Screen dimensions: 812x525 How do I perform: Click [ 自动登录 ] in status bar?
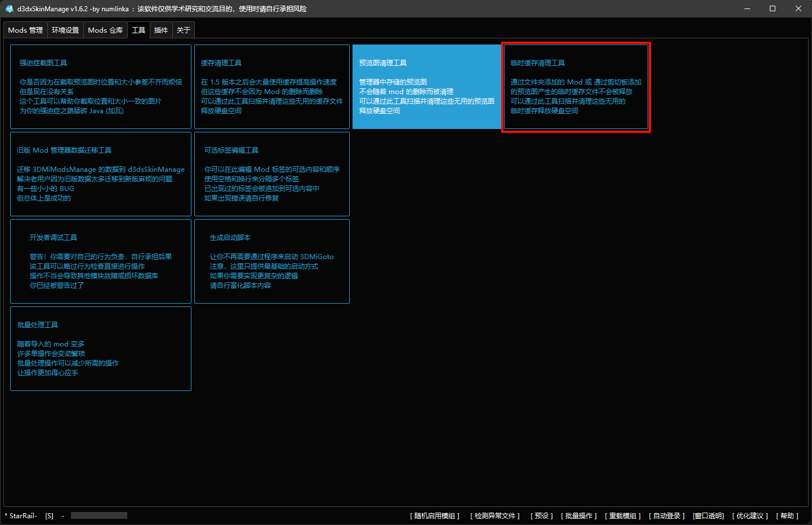pyautogui.click(x=667, y=516)
